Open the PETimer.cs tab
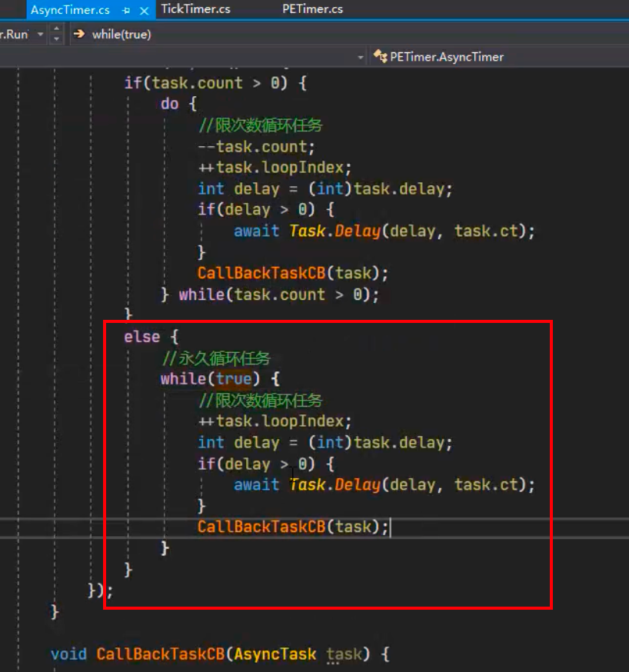Screen dimensions: 629x672 (x=312, y=9)
